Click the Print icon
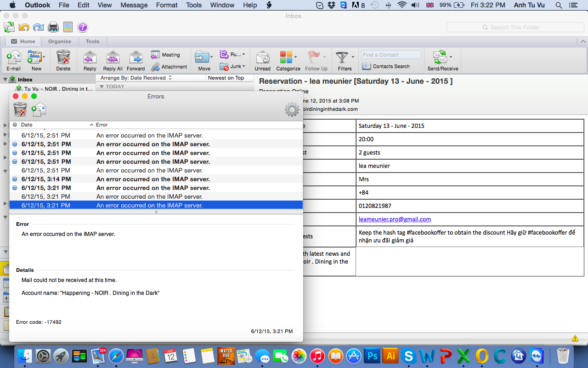 coord(53,27)
